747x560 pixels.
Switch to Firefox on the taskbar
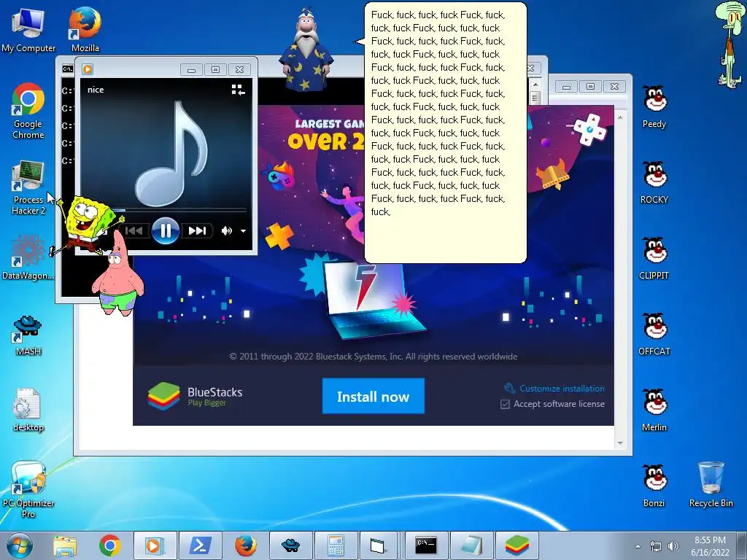pyautogui.click(x=245, y=545)
